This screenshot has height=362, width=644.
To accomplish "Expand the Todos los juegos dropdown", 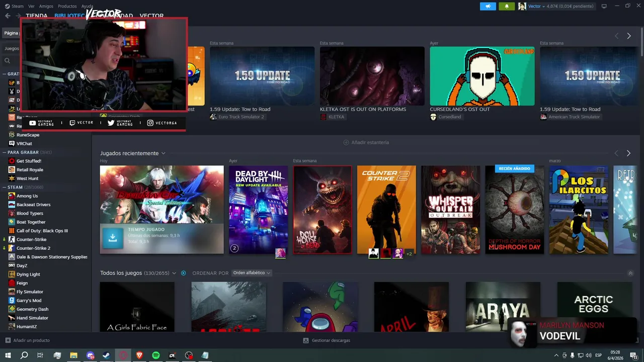I will click(x=174, y=273).
